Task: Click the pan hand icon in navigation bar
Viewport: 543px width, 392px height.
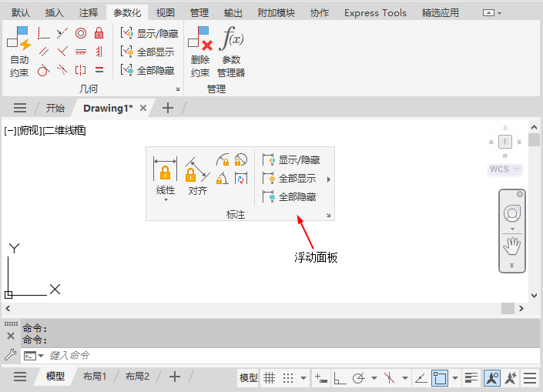Action: pos(512,246)
